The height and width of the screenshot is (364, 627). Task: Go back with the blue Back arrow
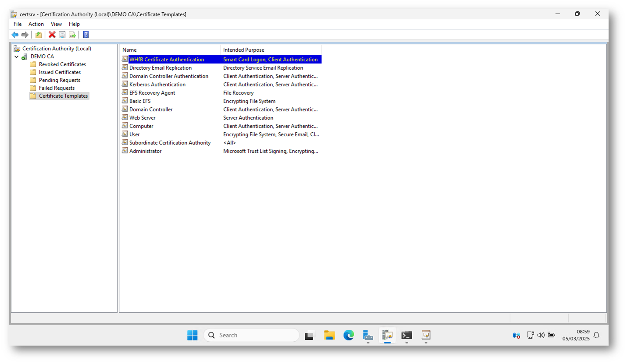pyautogui.click(x=15, y=35)
